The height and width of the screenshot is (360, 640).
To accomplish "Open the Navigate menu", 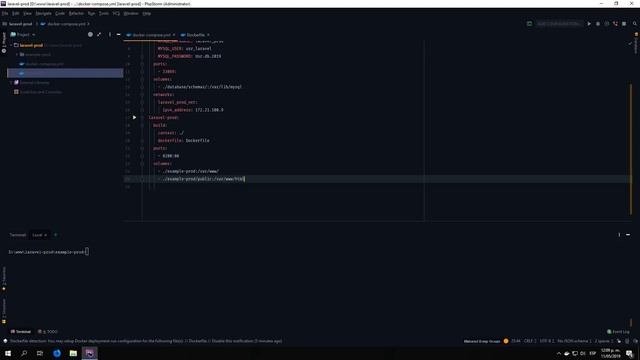I will point(43,13).
